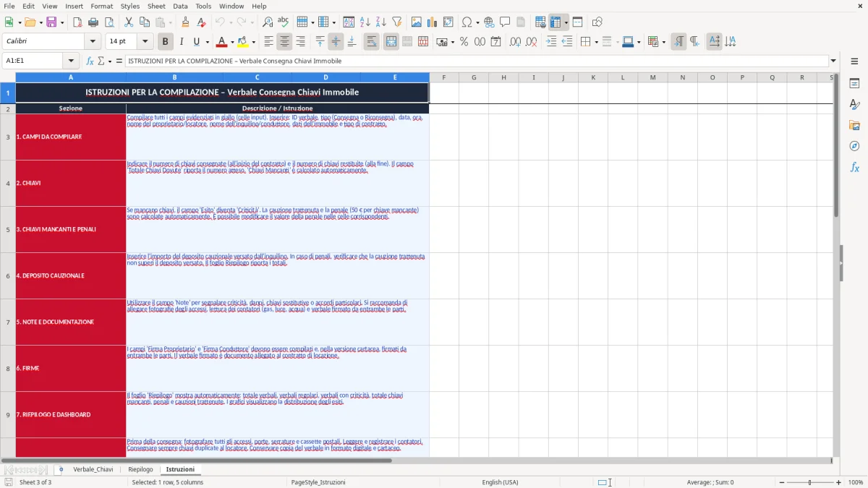Open the Function Wizard fx icon
The width and height of the screenshot is (868, 488).
90,61
